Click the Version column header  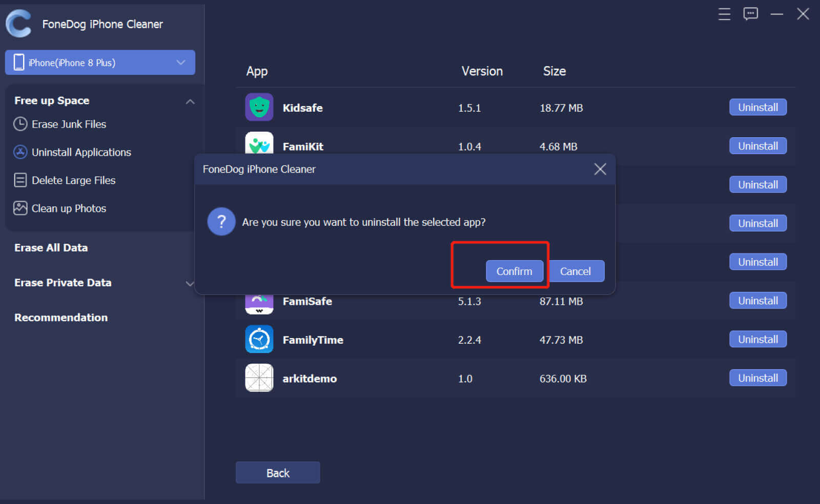(482, 71)
